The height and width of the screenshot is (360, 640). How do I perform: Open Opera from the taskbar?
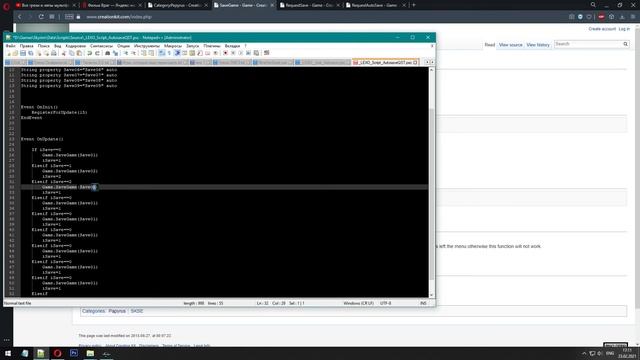tap(57, 353)
